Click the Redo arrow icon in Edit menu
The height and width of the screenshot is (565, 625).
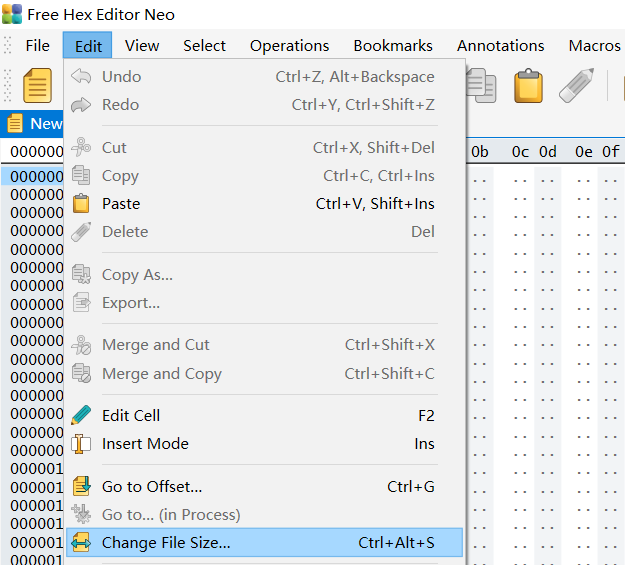pyautogui.click(x=81, y=104)
